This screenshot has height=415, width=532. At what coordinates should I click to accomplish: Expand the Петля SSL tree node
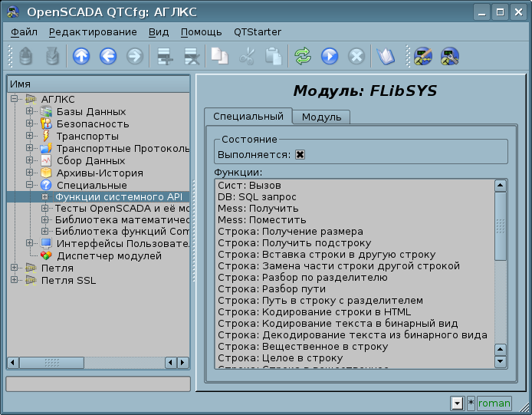point(14,281)
